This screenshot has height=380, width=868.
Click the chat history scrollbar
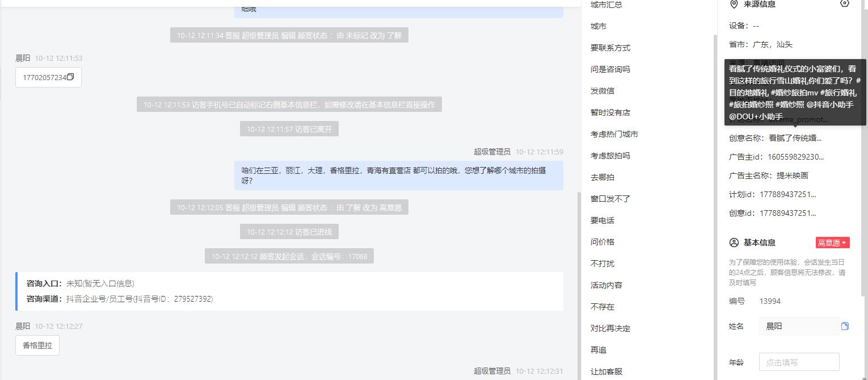tap(579, 284)
